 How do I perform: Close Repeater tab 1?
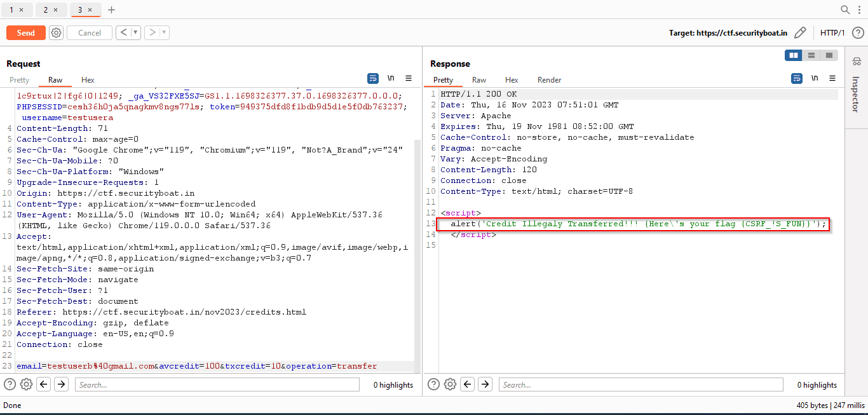click(22, 10)
